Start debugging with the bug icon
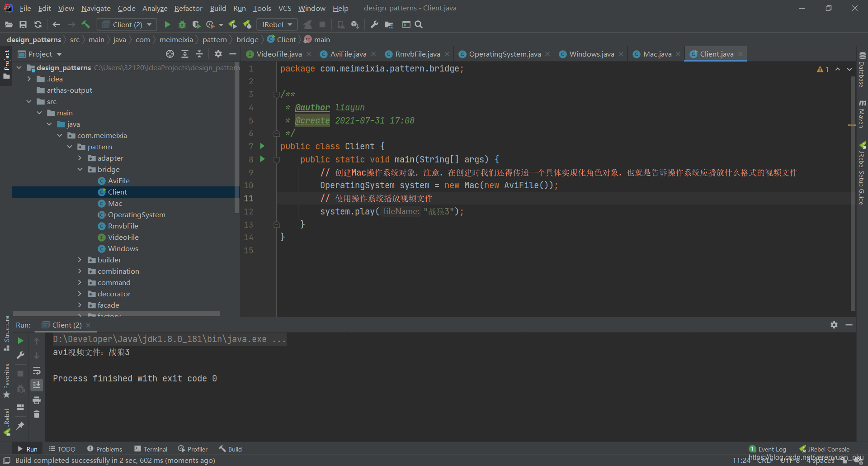 point(182,24)
